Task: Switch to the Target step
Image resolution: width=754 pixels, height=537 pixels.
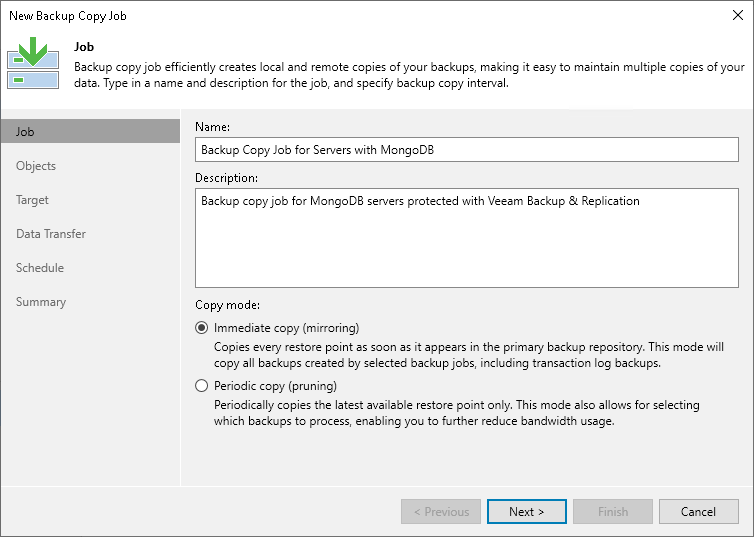Action: click(x=33, y=200)
